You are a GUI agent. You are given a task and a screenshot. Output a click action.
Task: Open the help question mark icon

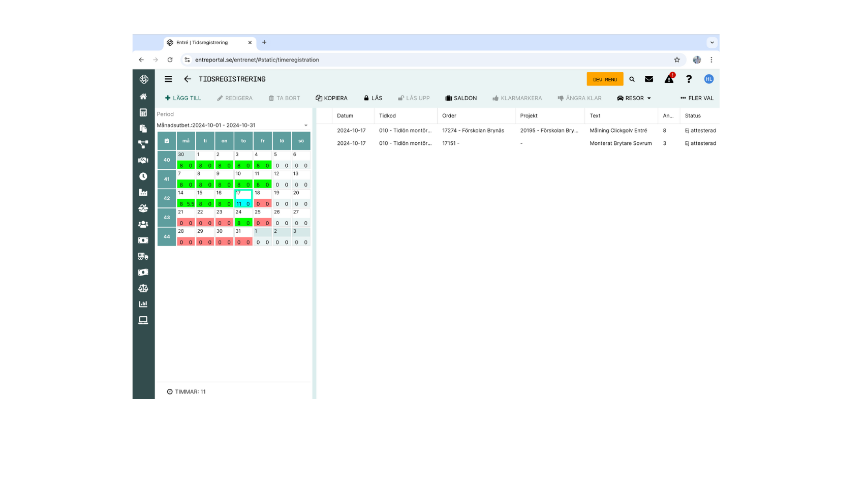click(x=689, y=79)
